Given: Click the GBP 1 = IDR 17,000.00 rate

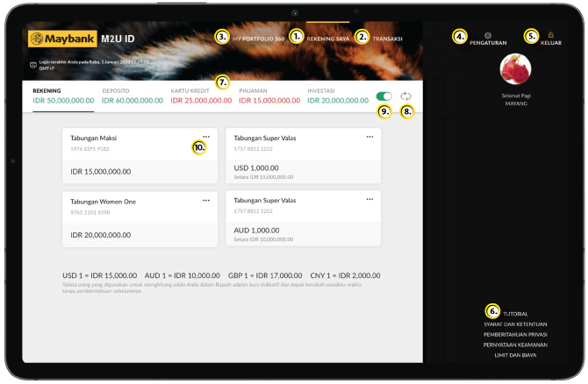Looking at the screenshot, I should tap(265, 275).
